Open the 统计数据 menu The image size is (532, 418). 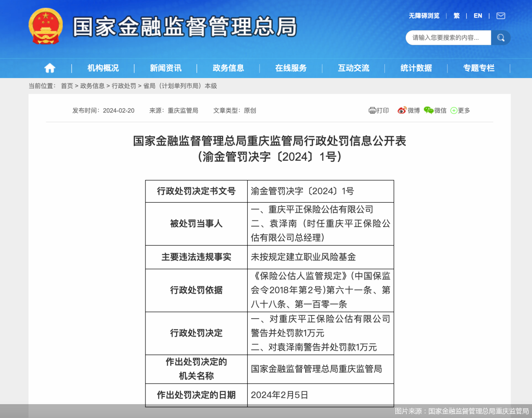[x=416, y=68]
